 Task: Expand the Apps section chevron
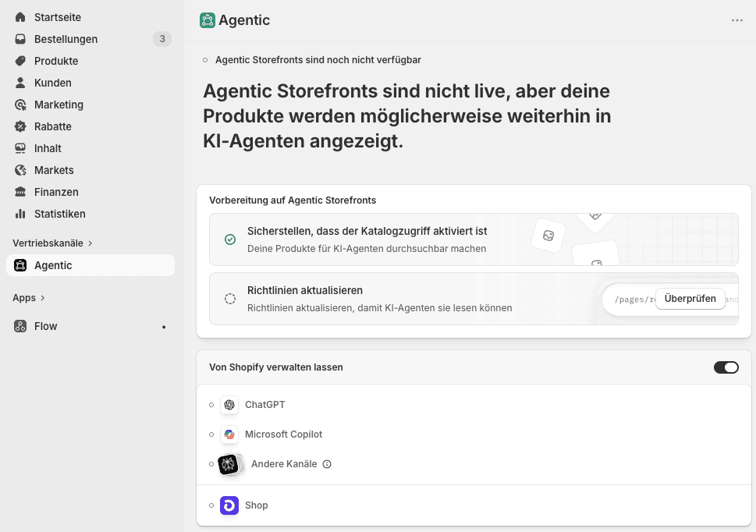(x=42, y=298)
